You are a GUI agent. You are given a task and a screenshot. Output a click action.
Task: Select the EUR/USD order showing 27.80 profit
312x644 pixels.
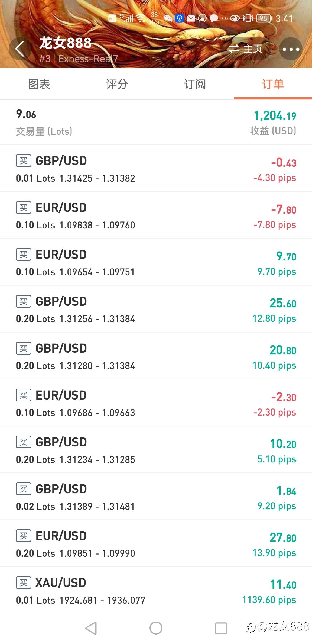156,544
